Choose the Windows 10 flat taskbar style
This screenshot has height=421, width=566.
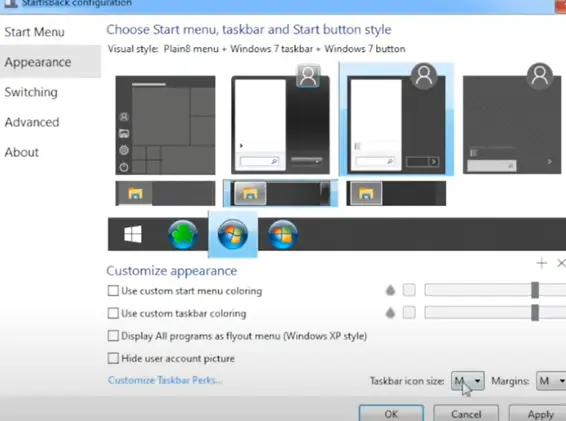[165, 194]
